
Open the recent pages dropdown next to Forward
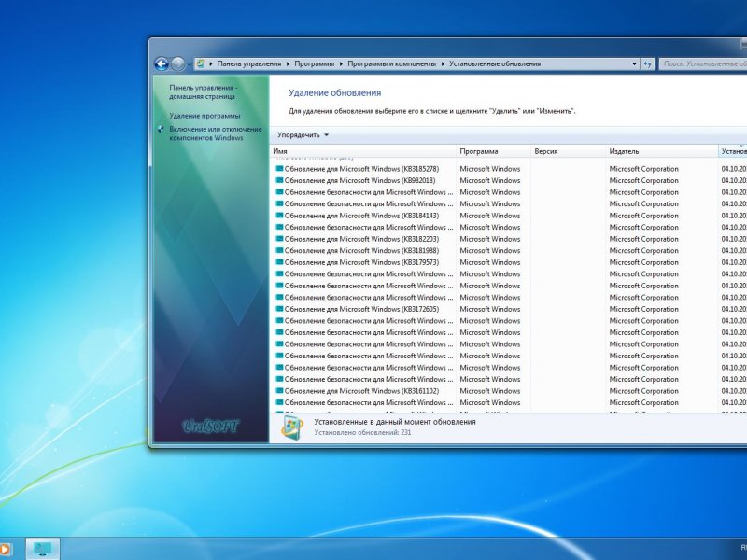tap(190, 63)
